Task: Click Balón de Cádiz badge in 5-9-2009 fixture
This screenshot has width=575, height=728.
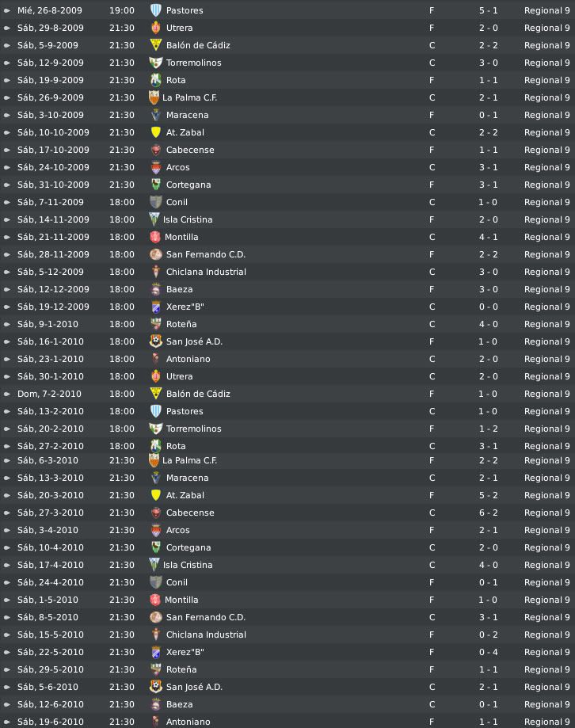Action: pyautogui.click(x=156, y=45)
